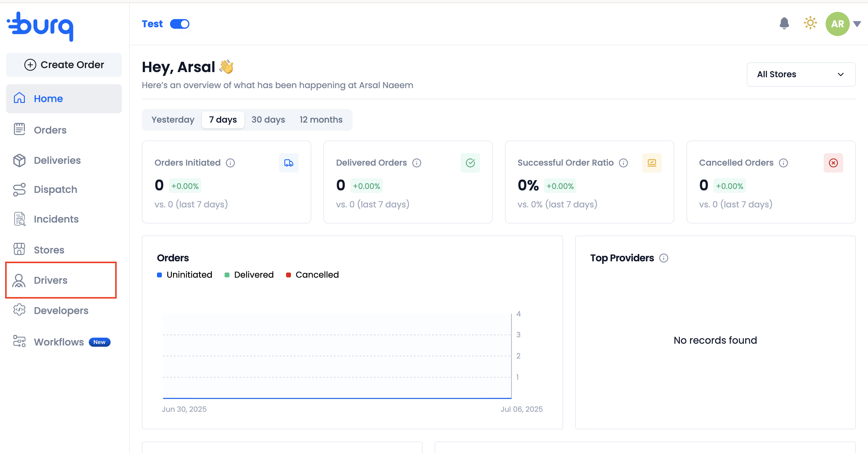The width and height of the screenshot is (868, 453).
Task: Click the Burq logo
Action: tap(40, 26)
